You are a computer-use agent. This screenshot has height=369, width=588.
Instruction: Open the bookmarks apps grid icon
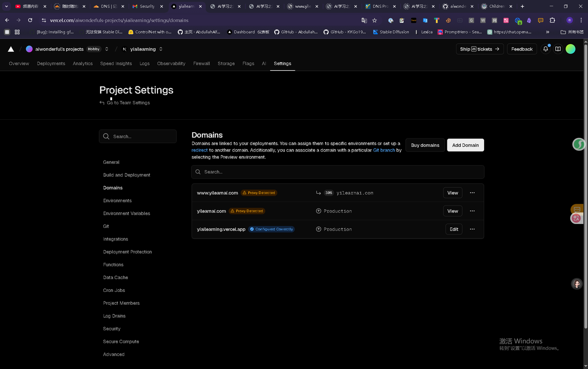17,32
